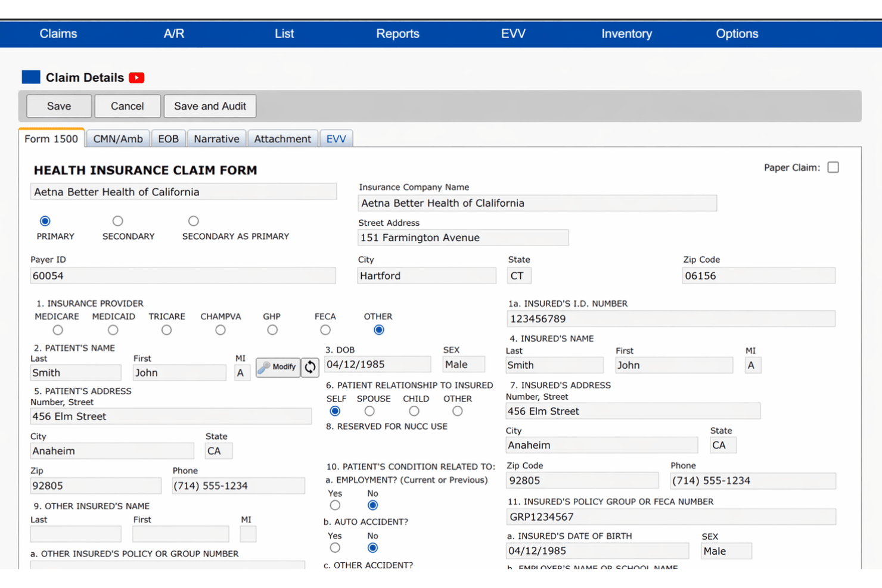Click patient address 456 Elm Street field

pos(170,416)
